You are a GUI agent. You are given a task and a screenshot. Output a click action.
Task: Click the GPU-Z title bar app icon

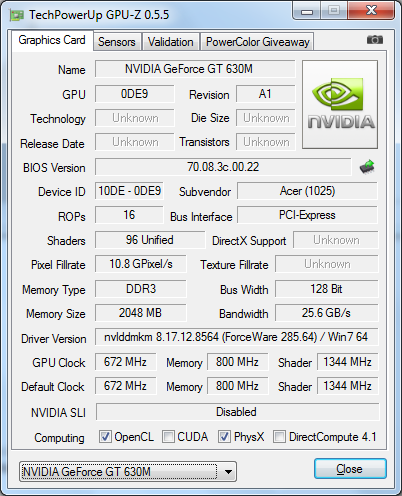pyautogui.click(x=17, y=16)
